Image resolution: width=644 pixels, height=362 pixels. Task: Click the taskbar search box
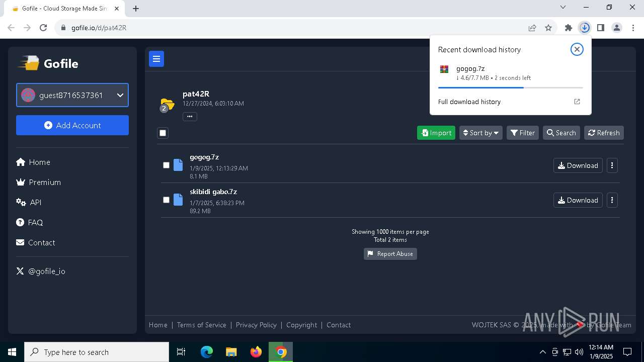(97, 352)
